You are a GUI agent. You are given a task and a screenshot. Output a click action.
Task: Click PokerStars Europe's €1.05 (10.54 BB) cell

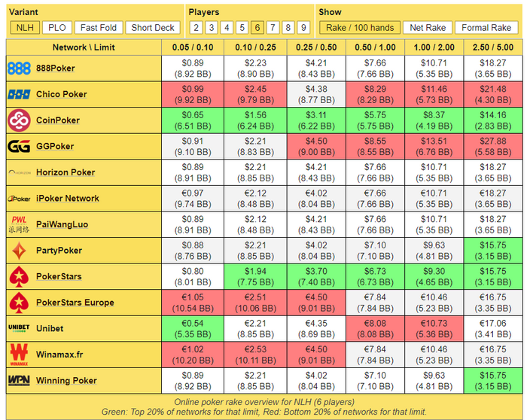coord(193,303)
